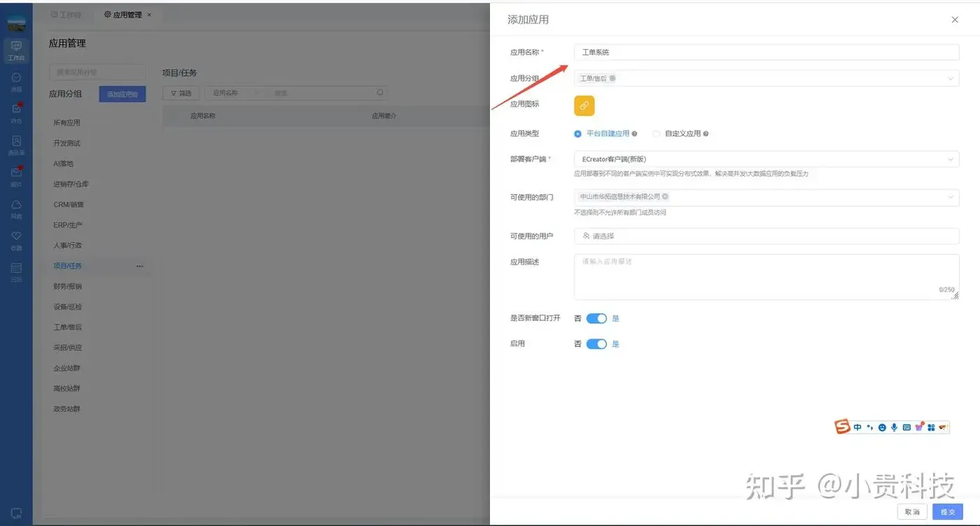Screen dimensions: 980x526
Task: Open 收藏 favorites from the sidebar
Action: [15, 238]
